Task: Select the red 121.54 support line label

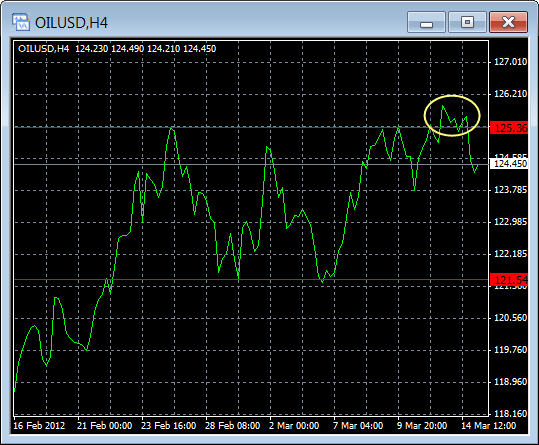Action: [x=509, y=280]
